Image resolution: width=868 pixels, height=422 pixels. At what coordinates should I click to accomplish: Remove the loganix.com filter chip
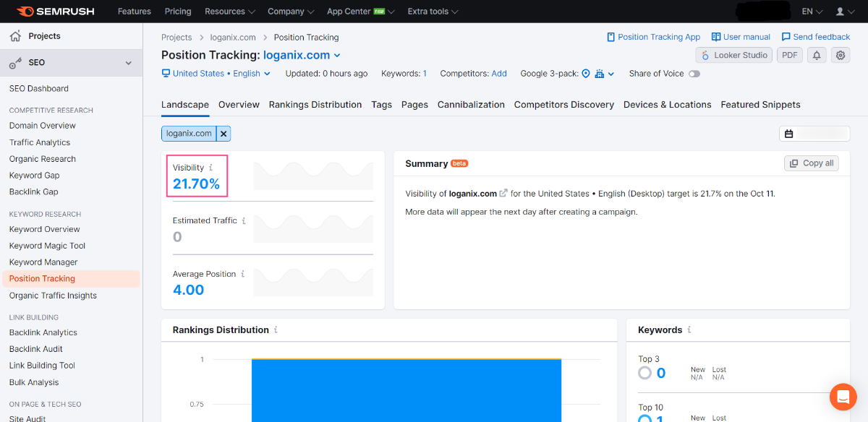pyautogui.click(x=224, y=133)
